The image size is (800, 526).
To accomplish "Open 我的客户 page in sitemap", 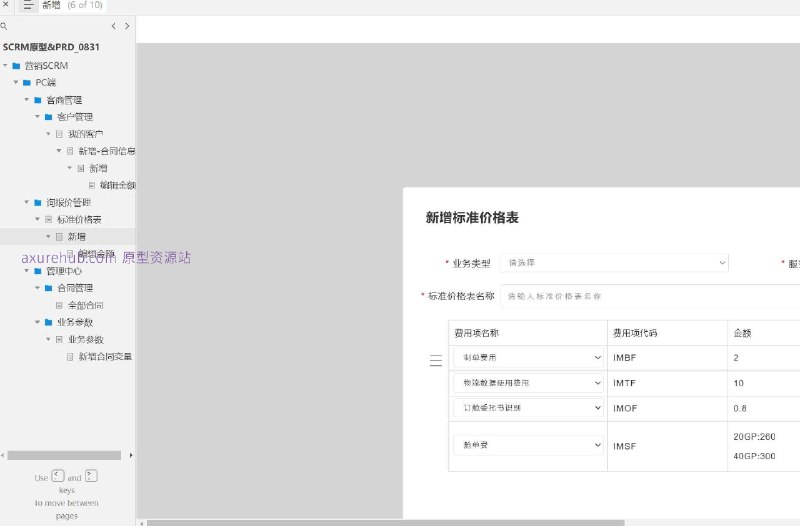I will 86,134.
